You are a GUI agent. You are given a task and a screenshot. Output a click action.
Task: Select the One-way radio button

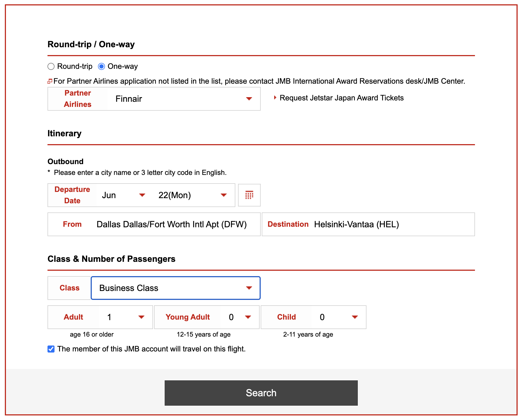coord(101,66)
